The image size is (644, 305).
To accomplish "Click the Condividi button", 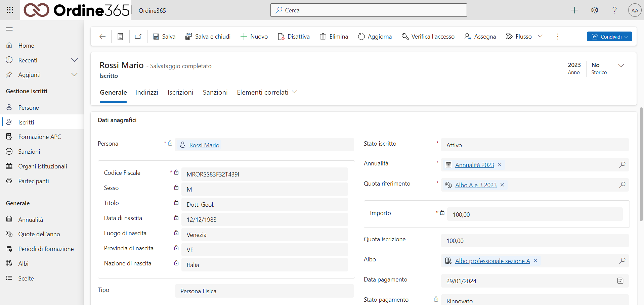I will coord(609,37).
